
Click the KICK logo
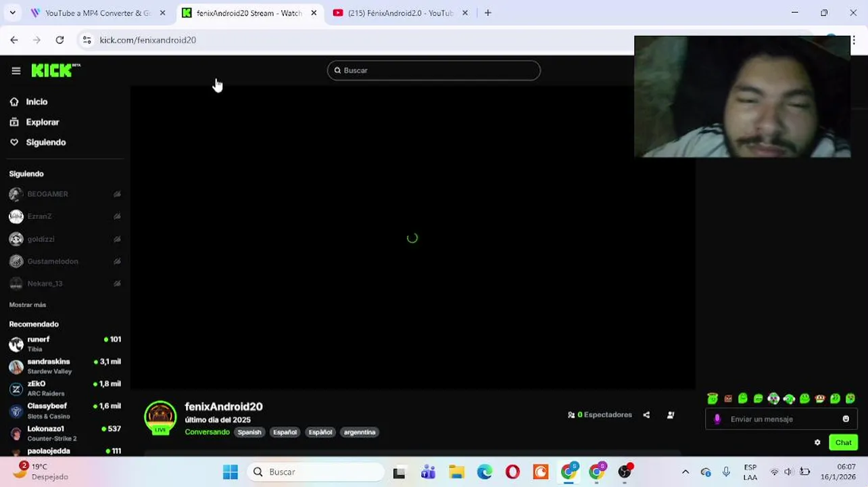click(x=55, y=70)
